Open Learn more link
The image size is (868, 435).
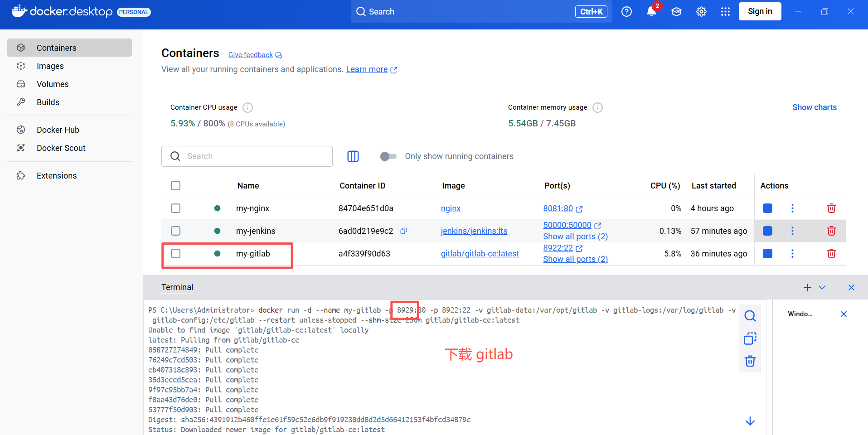[x=371, y=69]
